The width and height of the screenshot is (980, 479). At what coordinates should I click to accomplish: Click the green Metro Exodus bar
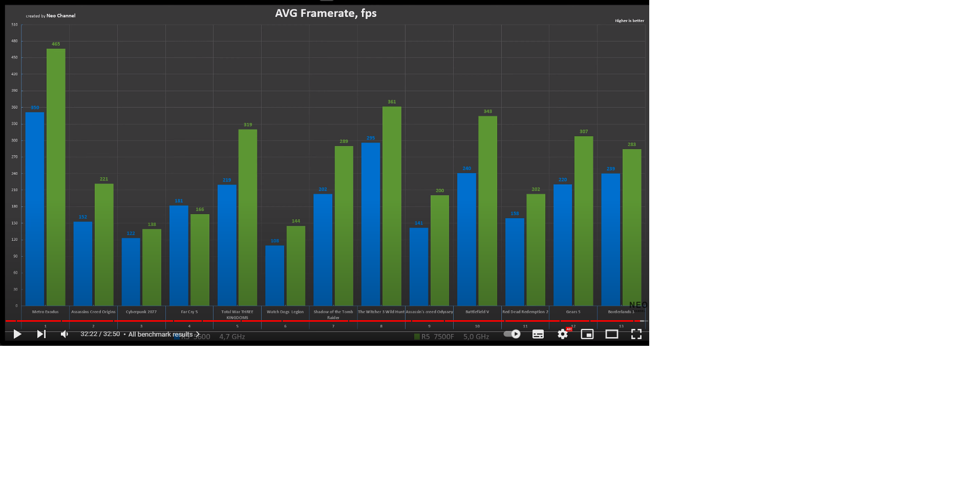[x=56, y=177]
